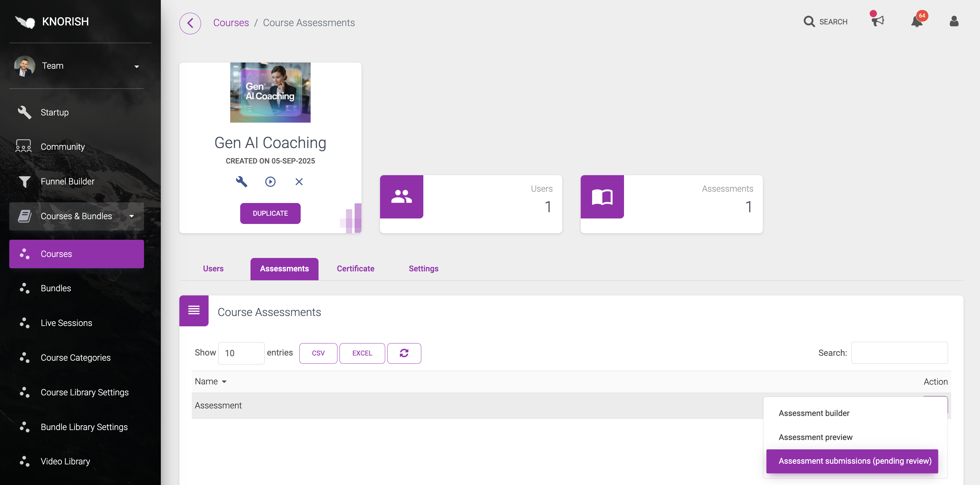Image resolution: width=980 pixels, height=485 pixels.
Task: Switch to the Certificate tab
Action: pyautogui.click(x=355, y=269)
